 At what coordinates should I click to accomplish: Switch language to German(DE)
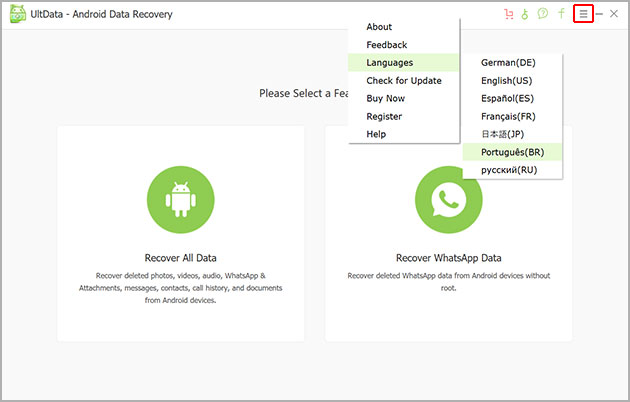point(512,63)
